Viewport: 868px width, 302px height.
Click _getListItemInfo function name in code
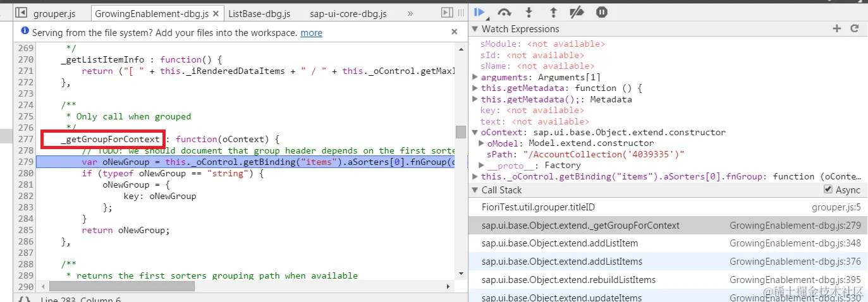(x=102, y=60)
